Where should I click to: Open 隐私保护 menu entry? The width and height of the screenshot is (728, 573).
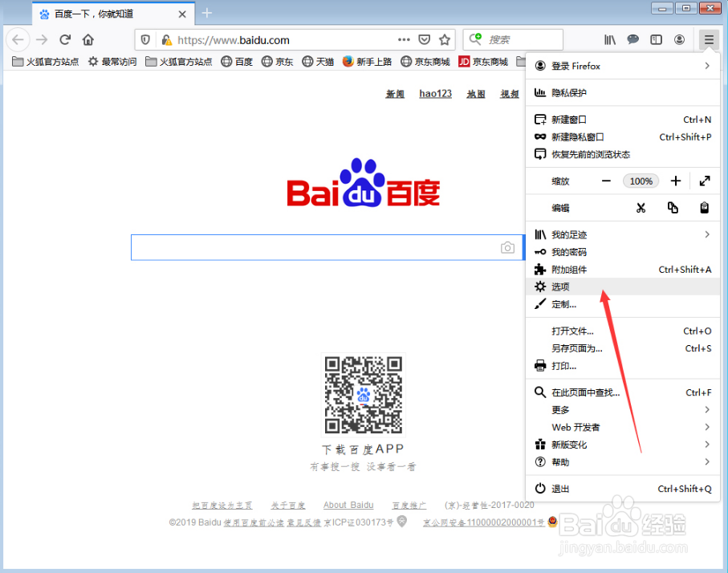click(623, 93)
